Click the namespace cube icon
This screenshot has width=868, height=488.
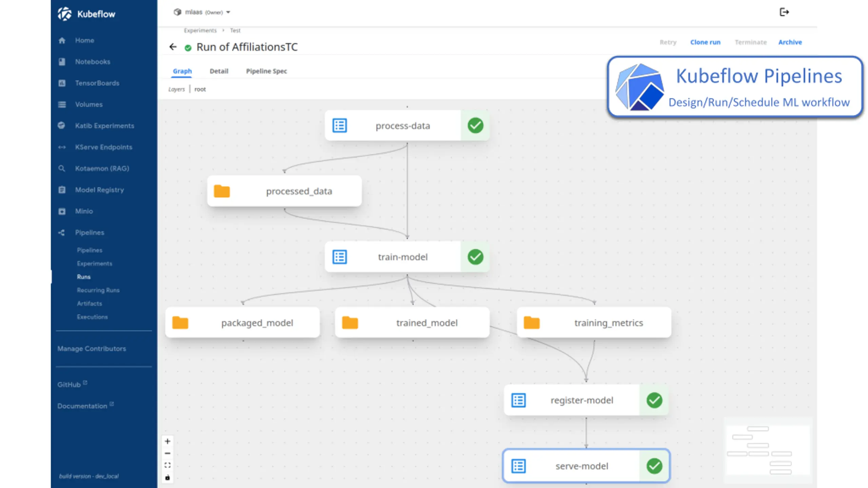click(177, 12)
